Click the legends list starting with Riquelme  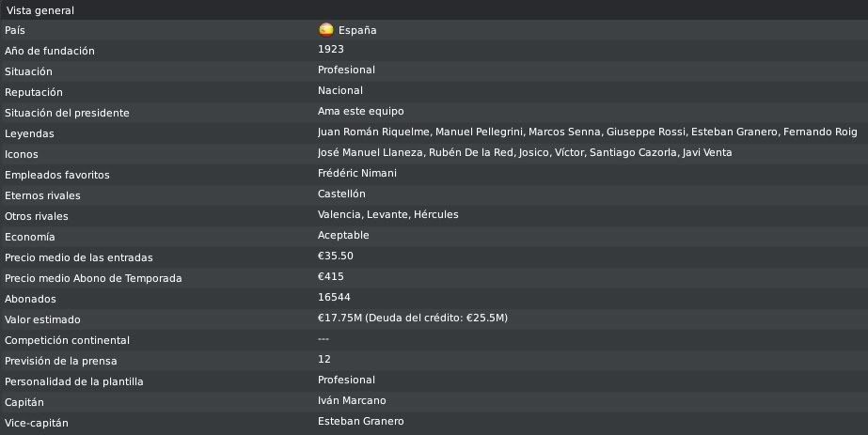tap(588, 132)
